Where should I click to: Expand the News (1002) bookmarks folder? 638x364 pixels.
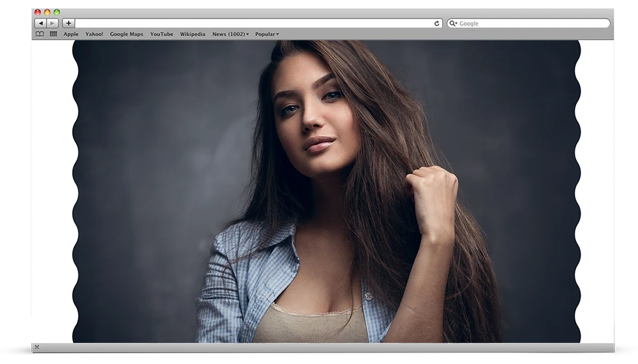230,34
